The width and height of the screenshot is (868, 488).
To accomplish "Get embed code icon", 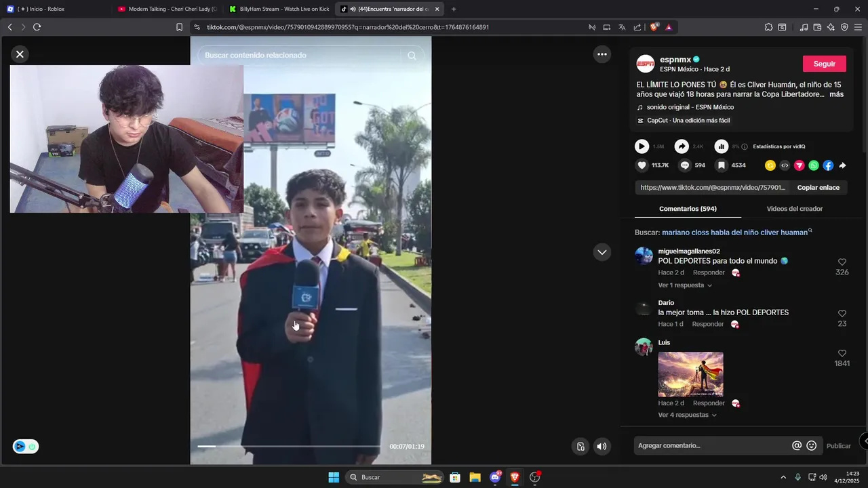I will 785,165.
